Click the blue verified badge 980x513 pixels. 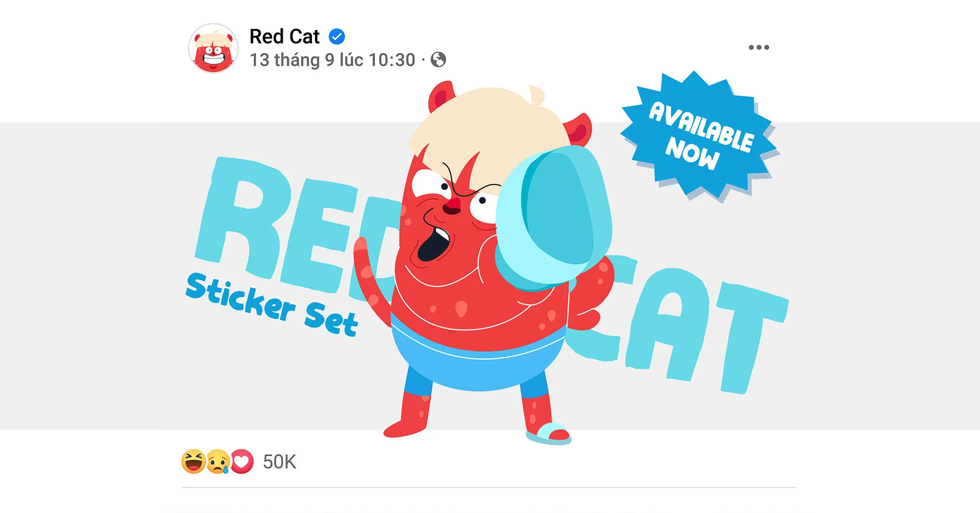pyautogui.click(x=336, y=37)
